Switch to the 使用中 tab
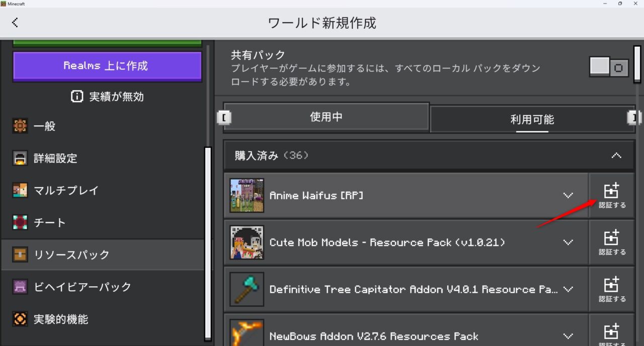This screenshot has width=644, height=346. pyautogui.click(x=326, y=117)
